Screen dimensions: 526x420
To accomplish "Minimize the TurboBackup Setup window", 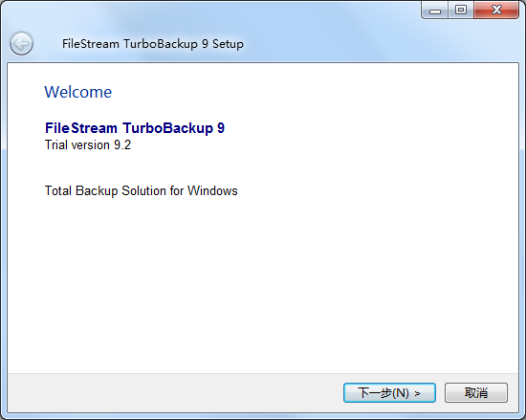I will click(x=435, y=11).
